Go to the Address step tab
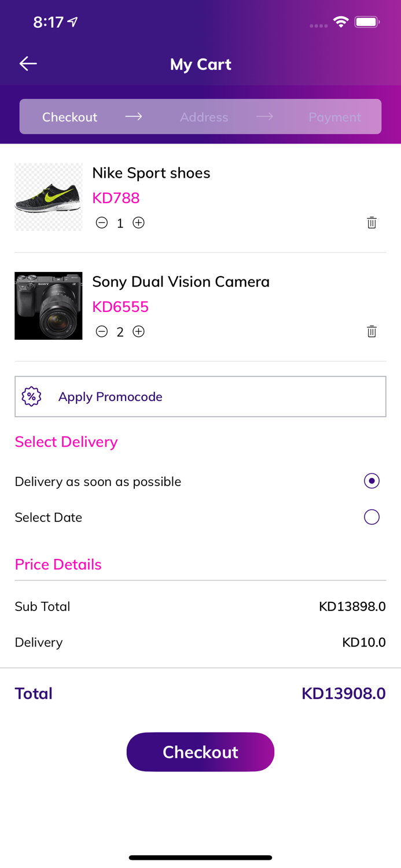401x868 pixels. (x=204, y=117)
